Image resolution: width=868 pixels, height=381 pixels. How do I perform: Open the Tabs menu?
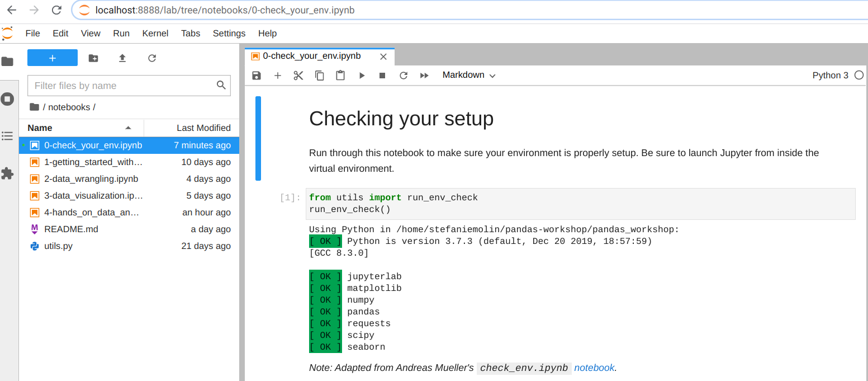191,34
